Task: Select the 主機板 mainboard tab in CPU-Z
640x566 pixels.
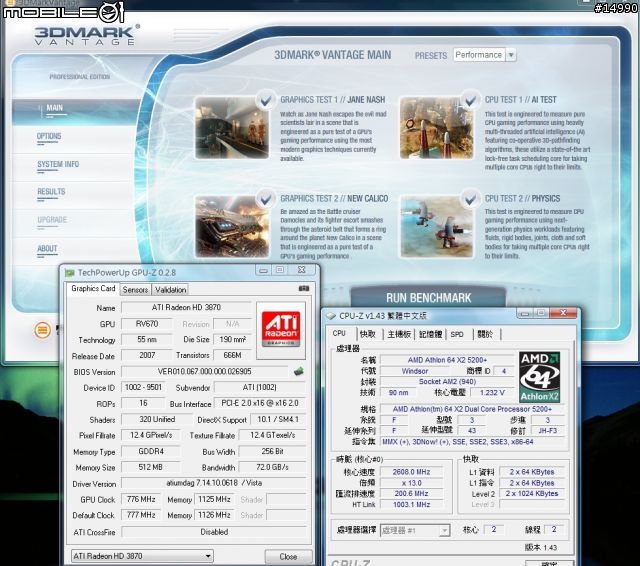Action: point(399,334)
